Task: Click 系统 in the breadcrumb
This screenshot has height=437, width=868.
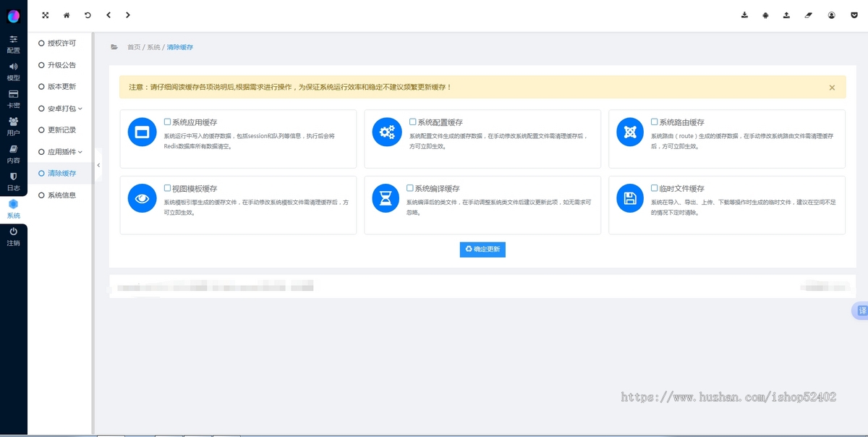Action: tap(153, 47)
